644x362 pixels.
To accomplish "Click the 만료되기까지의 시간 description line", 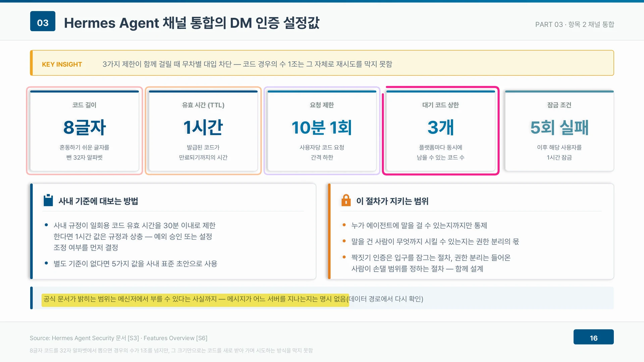I will tap(203, 158).
